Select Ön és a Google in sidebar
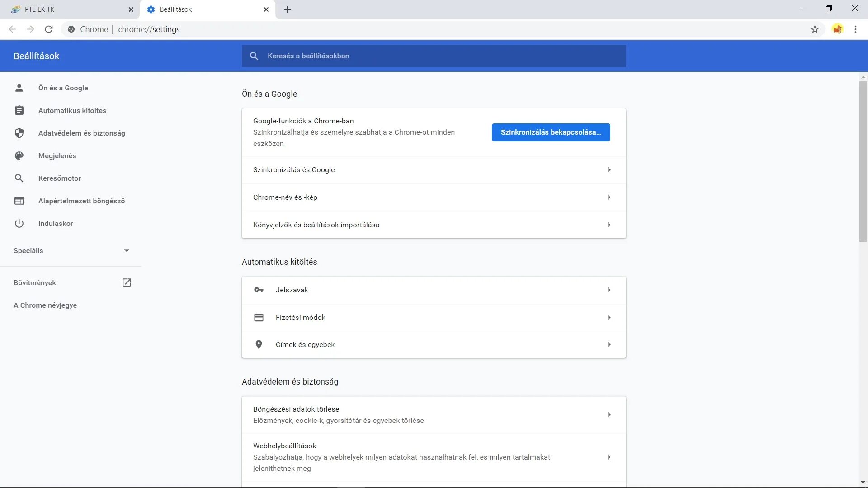 click(x=63, y=88)
